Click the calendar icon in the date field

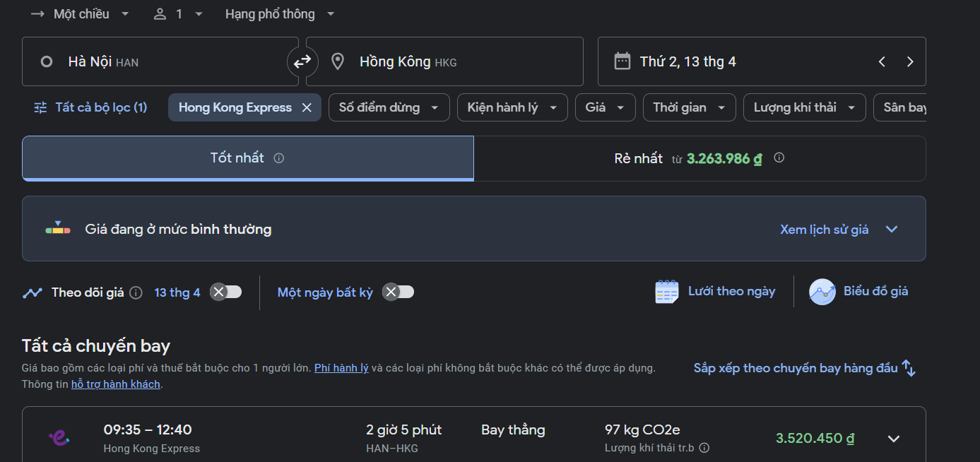(x=622, y=61)
